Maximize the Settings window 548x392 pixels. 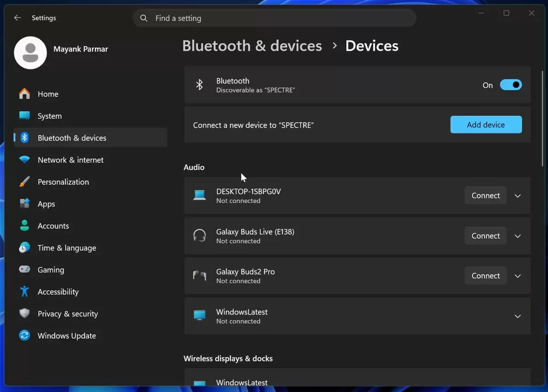pos(506,13)
